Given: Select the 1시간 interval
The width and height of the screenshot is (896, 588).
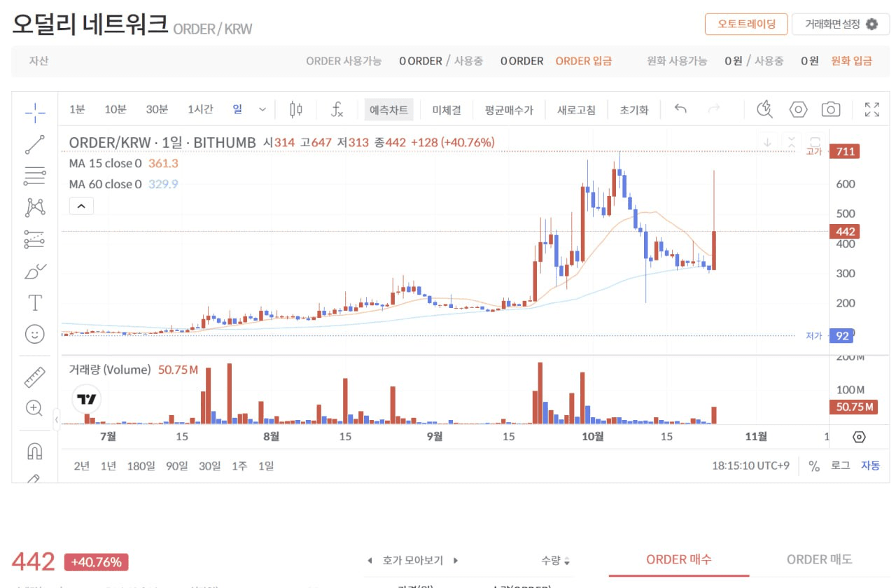Looking at the screenshot, I should (x=200, y=109).
